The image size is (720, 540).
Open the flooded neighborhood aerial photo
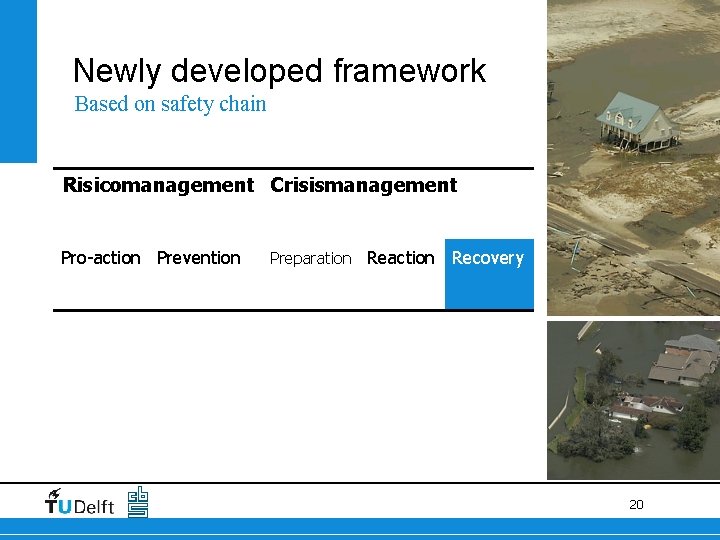tap(633, 400)
